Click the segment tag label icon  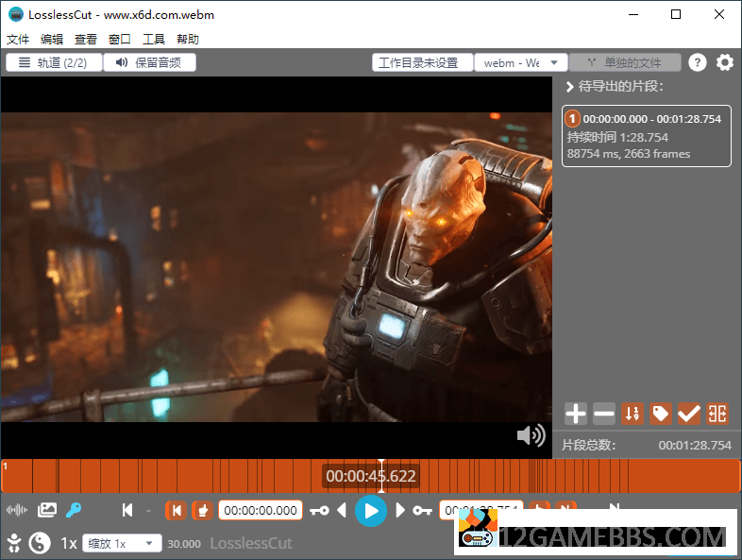click(661, 413)
